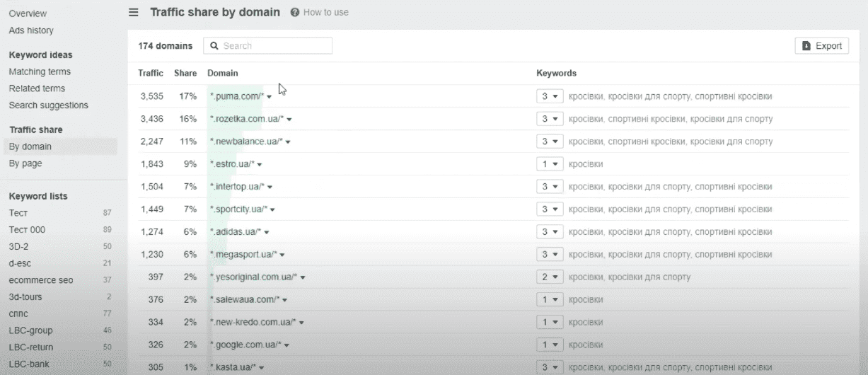
Task: Open Ads history in the sidebar
Action: pos(31,30)
